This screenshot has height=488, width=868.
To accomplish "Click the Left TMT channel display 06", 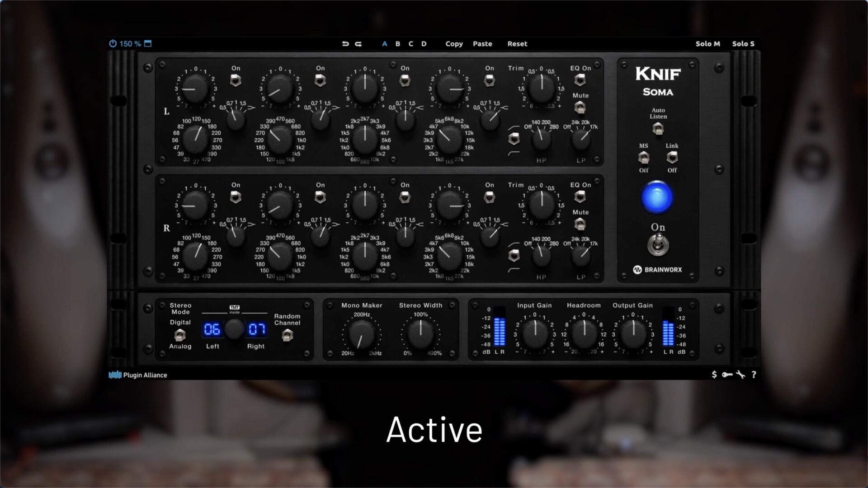I will 212,329.
